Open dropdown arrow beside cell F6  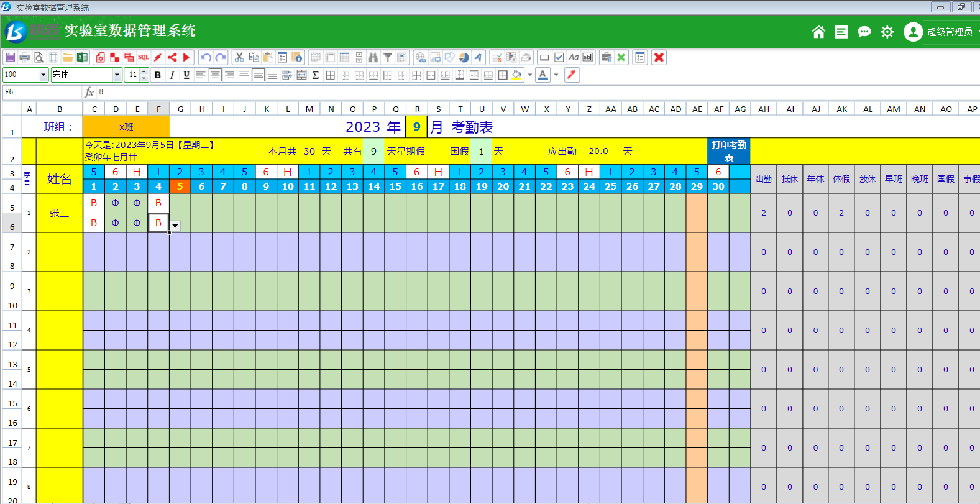pos(175,226)
